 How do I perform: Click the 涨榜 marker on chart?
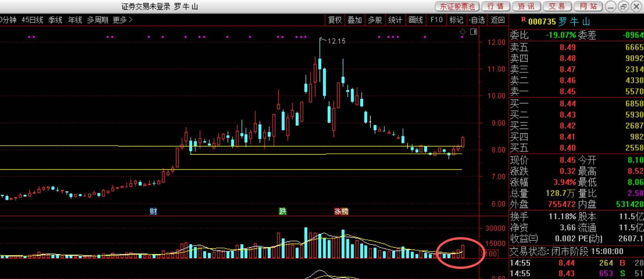point(341,211)
